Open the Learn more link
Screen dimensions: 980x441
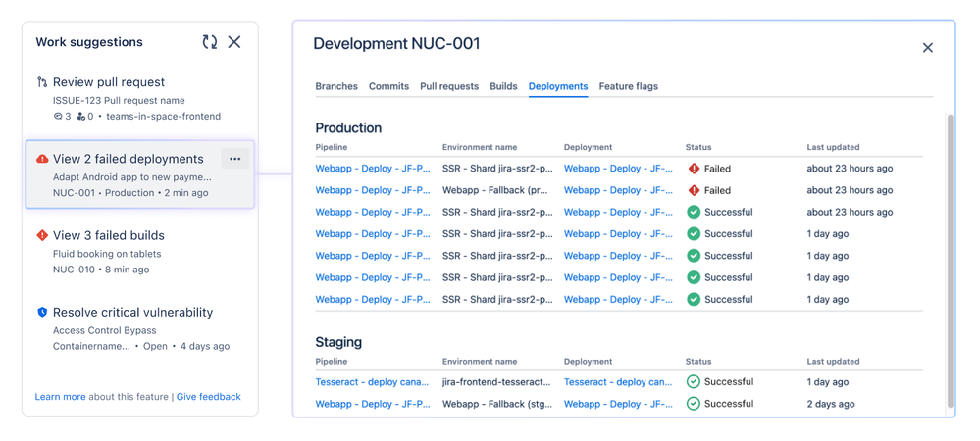(x=61, y=397)
